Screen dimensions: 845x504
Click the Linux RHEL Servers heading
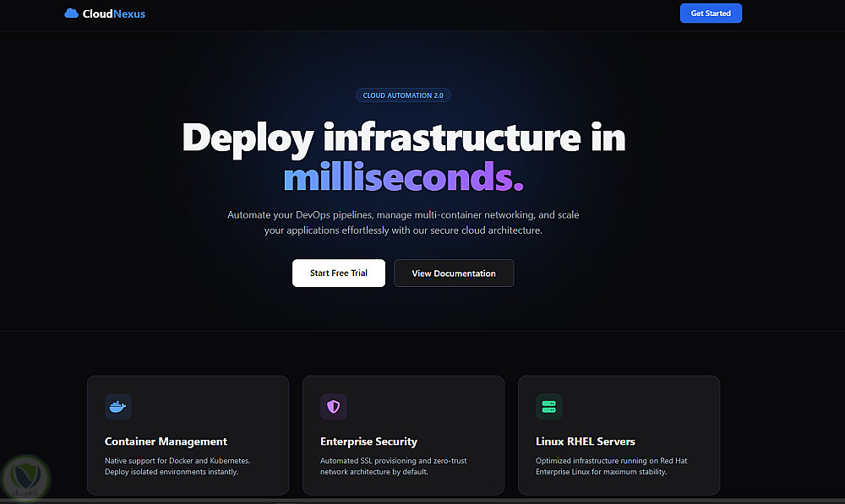pos(586,442)
